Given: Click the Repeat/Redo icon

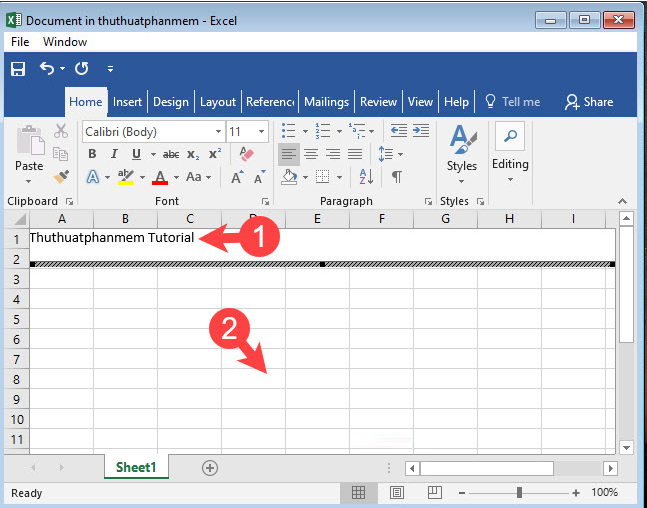Looking at the screenshot, I should [82, 68].
